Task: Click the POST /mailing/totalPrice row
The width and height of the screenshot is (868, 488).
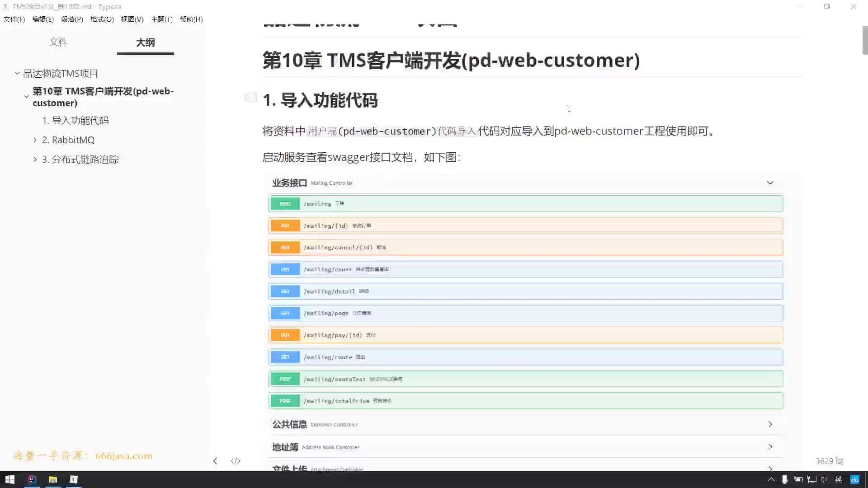Action: tap(526, 401)
